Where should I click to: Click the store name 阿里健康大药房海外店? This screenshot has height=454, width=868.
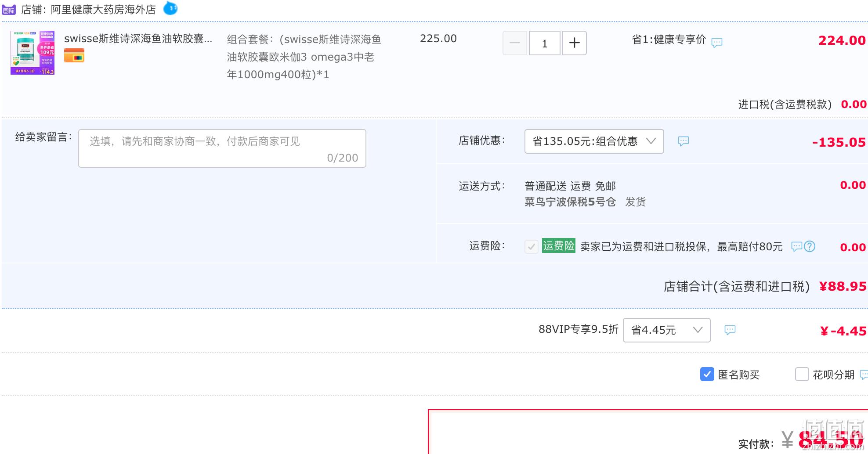click(x=103, y=10)
